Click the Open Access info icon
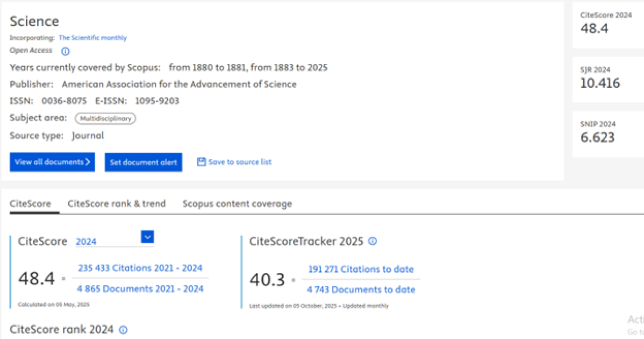The image size is (644, 339). (x=65, y=52)
